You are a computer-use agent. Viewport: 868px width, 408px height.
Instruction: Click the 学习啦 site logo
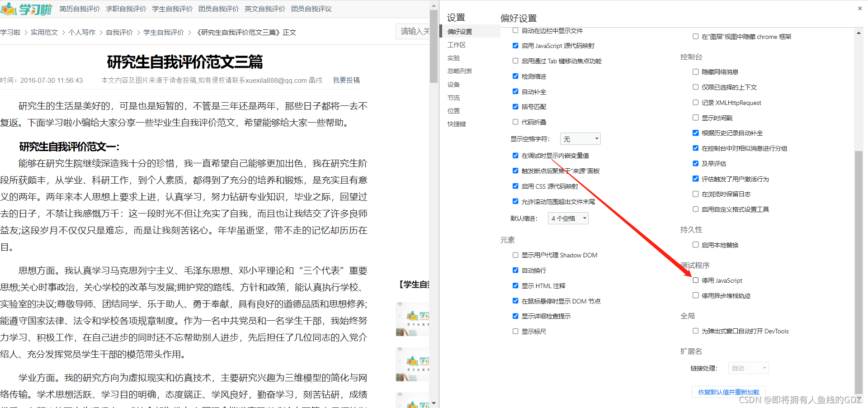coord(26,9)
